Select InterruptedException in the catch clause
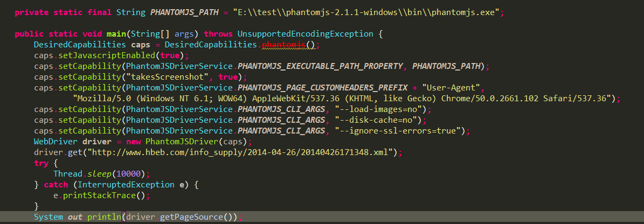Image resolution: width=644 pixels, height=224 pixels. click(x=126, y=185)
